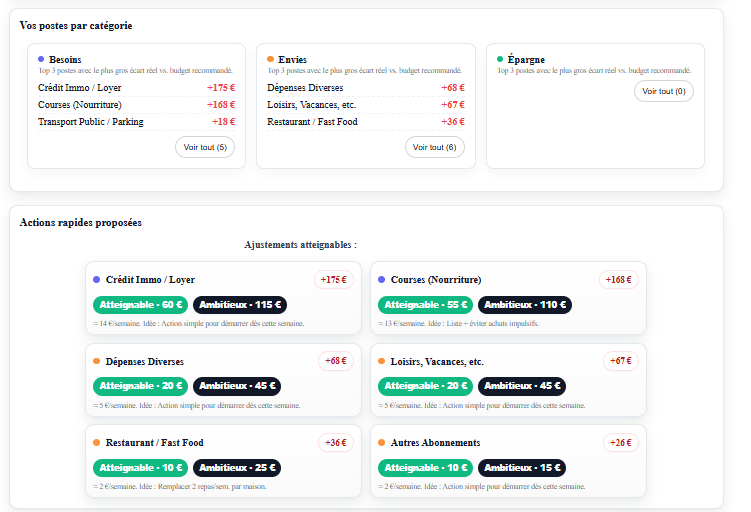The width and height of the screenshot is (751, 512).
Task: Click the blue dot beside Besoins heading
Action: [x=41, y=60]
